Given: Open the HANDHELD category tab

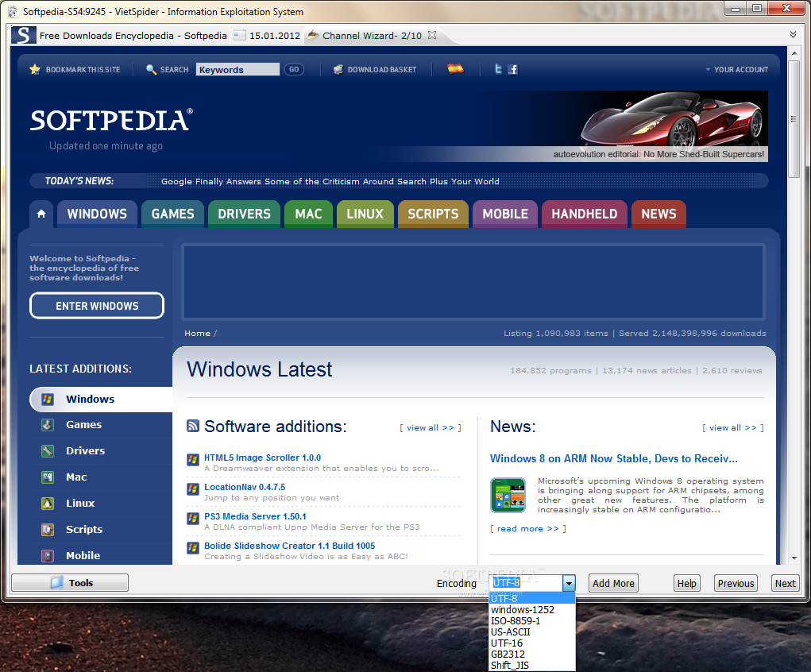Looking at the screenshot, I should 585,214.
